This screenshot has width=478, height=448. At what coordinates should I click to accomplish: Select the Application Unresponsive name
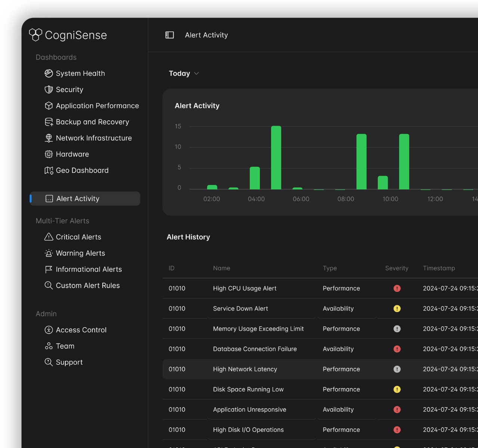click(249, 409)
